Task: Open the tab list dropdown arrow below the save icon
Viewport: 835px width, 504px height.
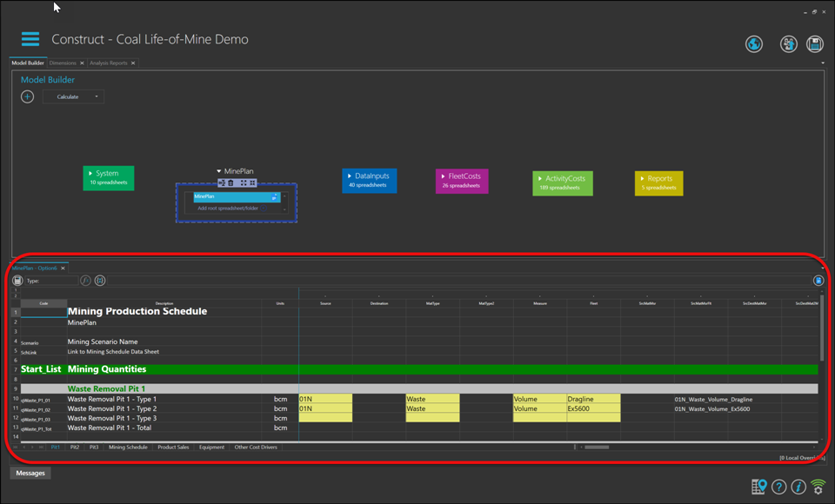Action: point(823,63)
